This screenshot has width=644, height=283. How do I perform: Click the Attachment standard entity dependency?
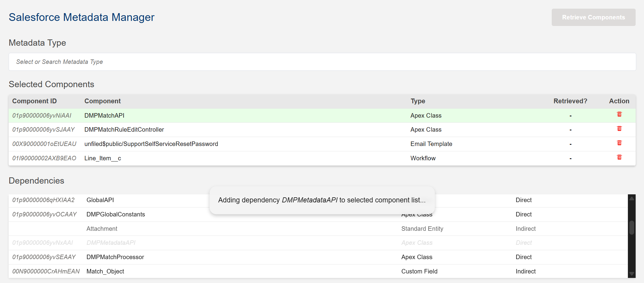pyautogui.click(x=318, y=229)
